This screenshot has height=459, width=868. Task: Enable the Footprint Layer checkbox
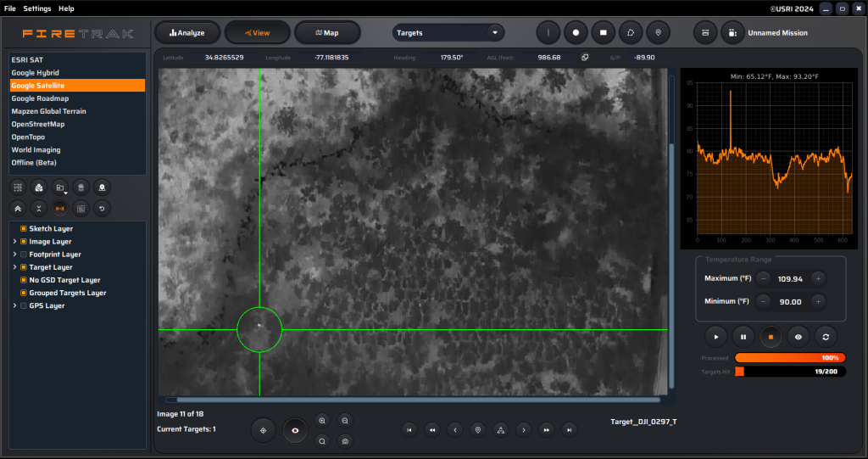23,255
